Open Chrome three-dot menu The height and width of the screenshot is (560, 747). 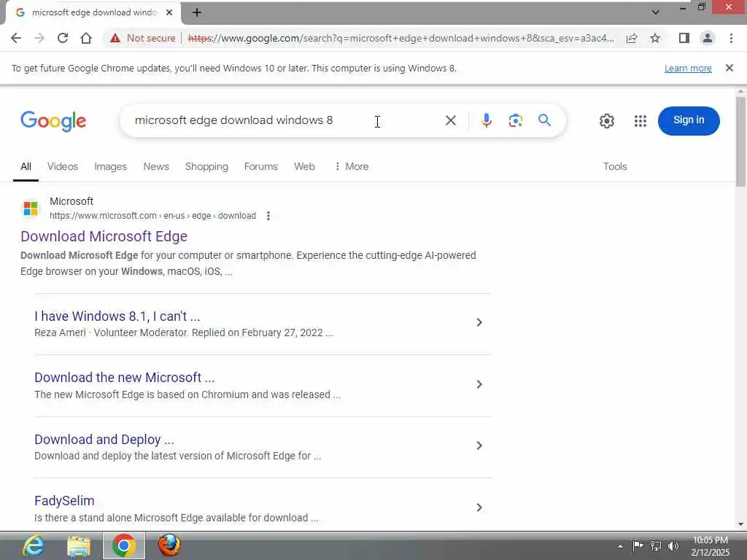[731, 38]
